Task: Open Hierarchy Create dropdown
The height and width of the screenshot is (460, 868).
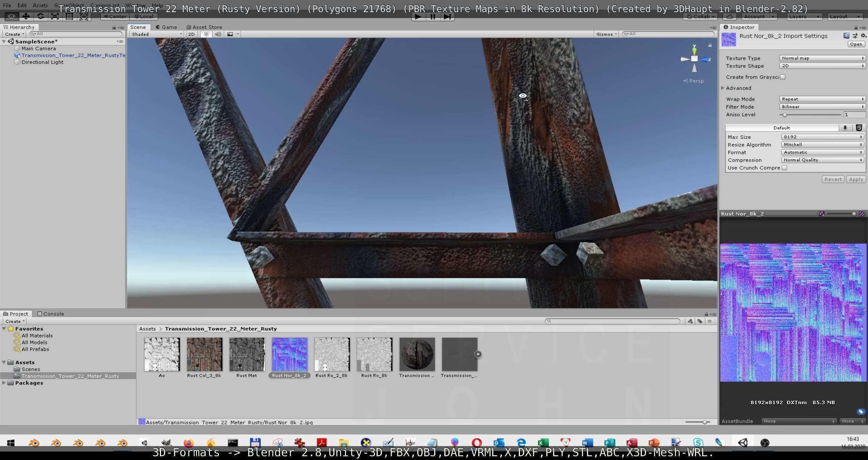Action: (14, 34)
